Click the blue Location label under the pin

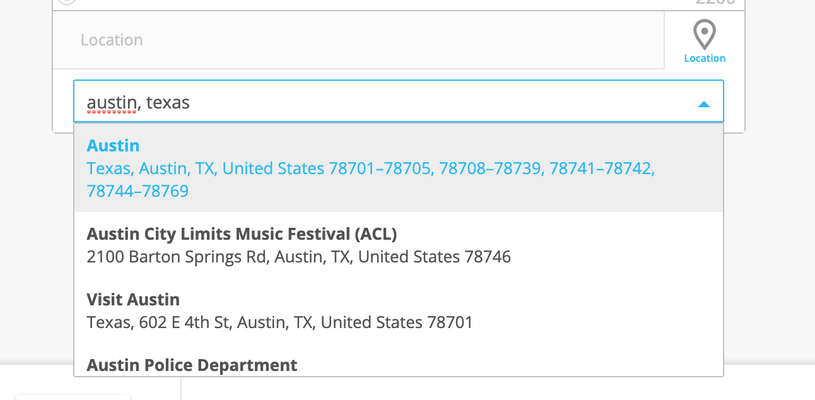(704, 58)
